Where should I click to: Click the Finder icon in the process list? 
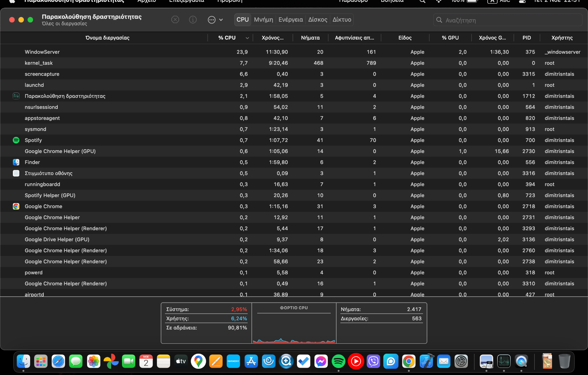[16, 162]
